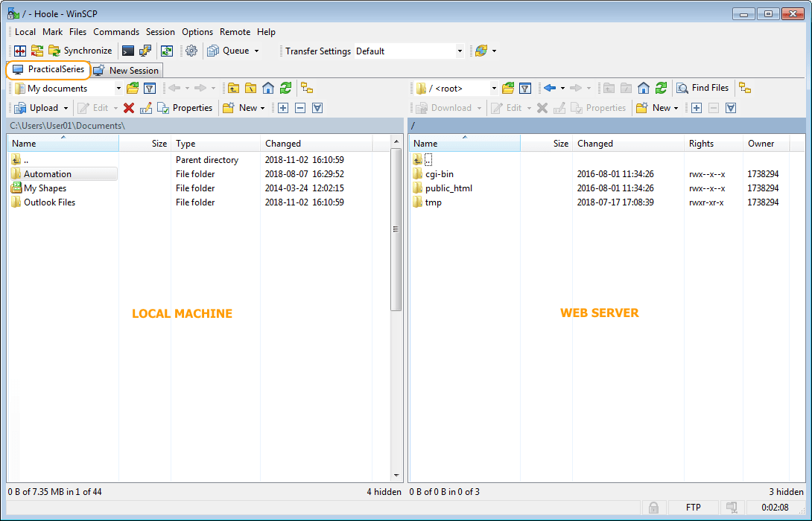The image size is (812, 521).
Task: Go to local parent directory icon
Action: 234,89
